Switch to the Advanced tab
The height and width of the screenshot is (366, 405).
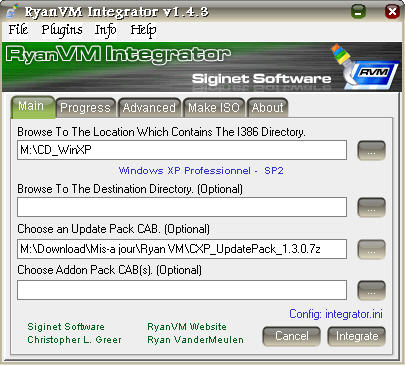pyautogui.click(x=149, y=108)
